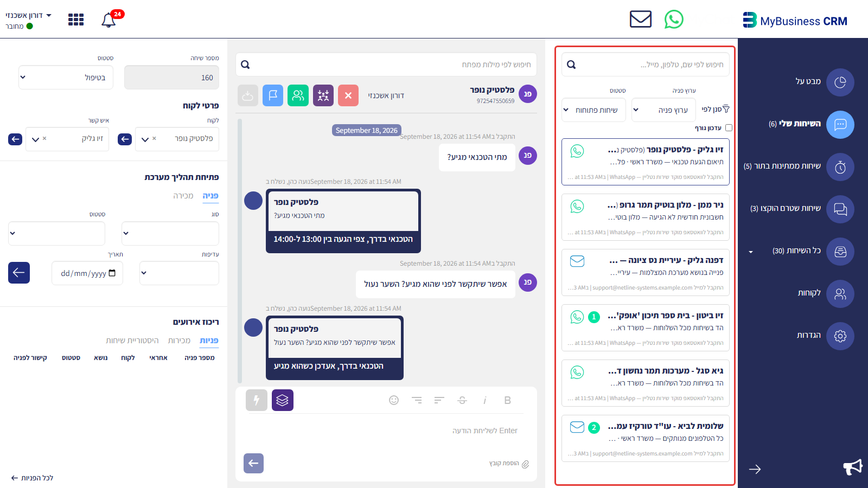Clear the זיו גליק contact selection
Screen dimensions: 868x488
44,139
